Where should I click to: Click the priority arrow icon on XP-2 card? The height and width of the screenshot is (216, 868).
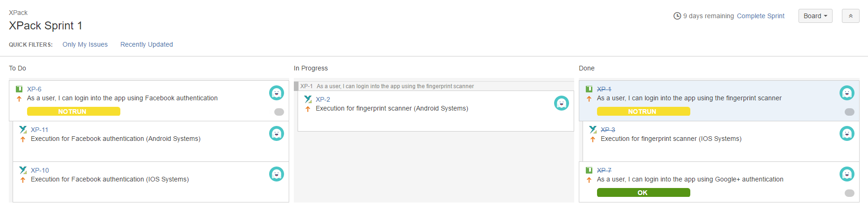(308, 109)
